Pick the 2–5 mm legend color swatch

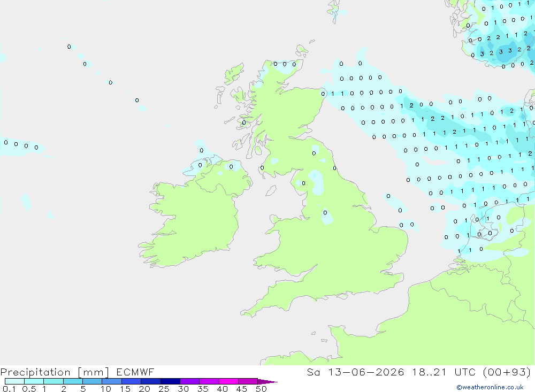pos(73,381)
